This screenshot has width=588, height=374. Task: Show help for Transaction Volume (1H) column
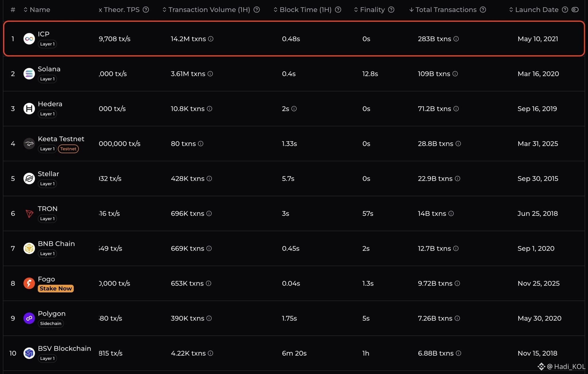click(257, 10)
